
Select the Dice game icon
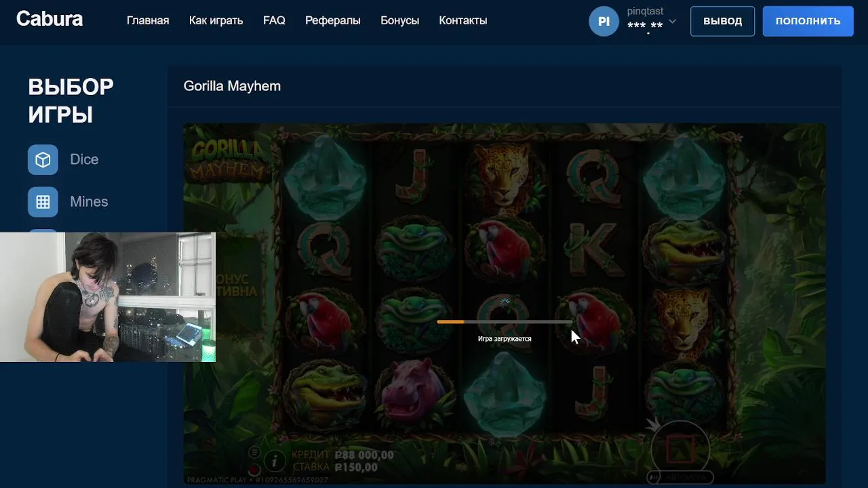(43, 159)
